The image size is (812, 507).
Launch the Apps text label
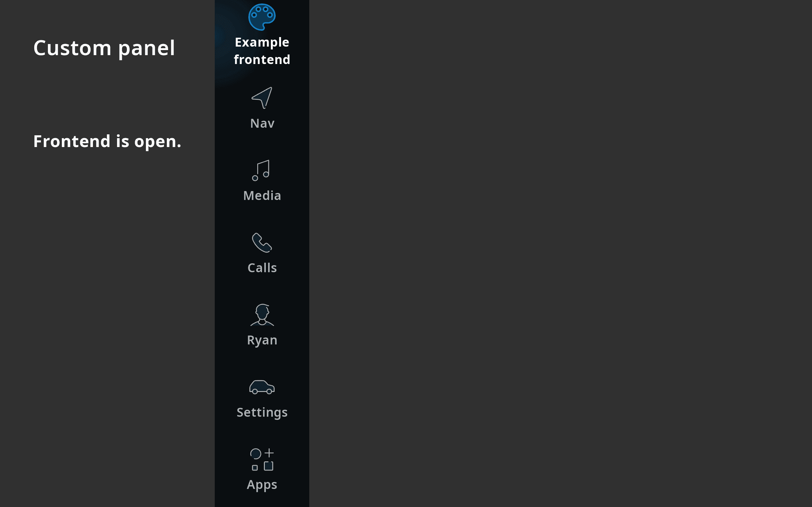262,485
